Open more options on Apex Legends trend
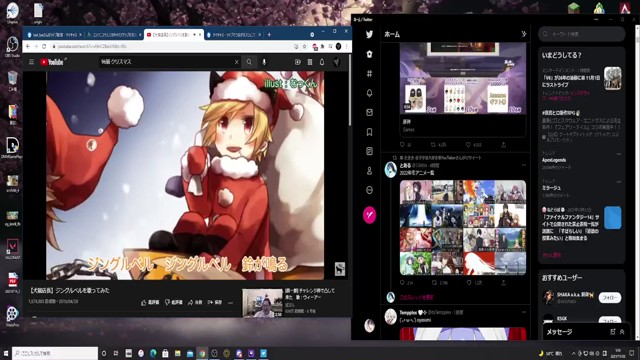640x360 pixels. click(x=619, y=154)
